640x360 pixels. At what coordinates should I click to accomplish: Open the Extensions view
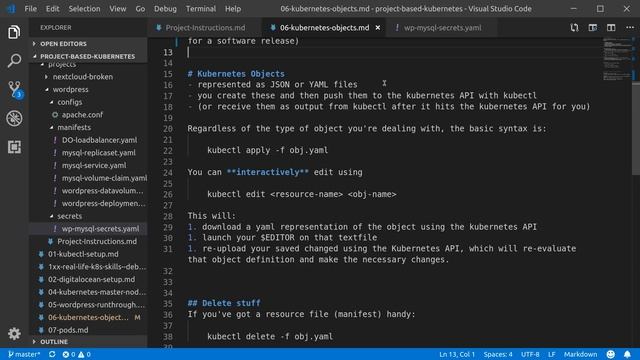(14, 147)
